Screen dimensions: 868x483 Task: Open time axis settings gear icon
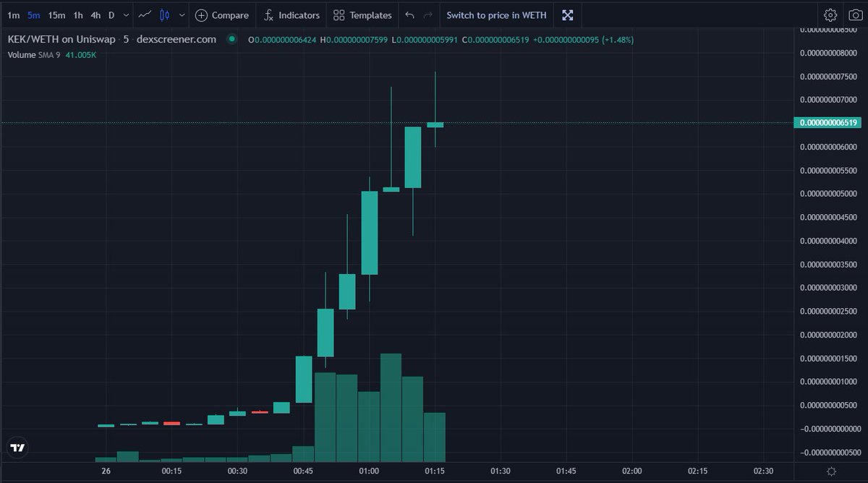coord(831,471)
